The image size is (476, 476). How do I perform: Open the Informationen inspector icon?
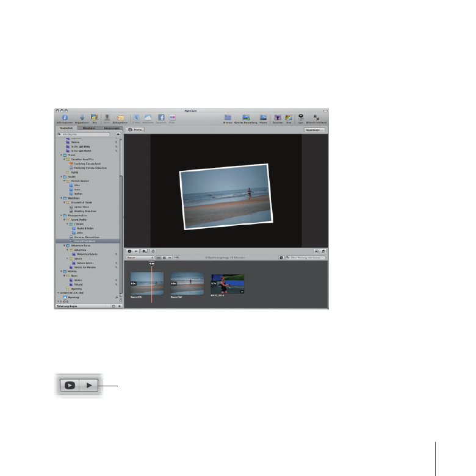pos(65,118)
